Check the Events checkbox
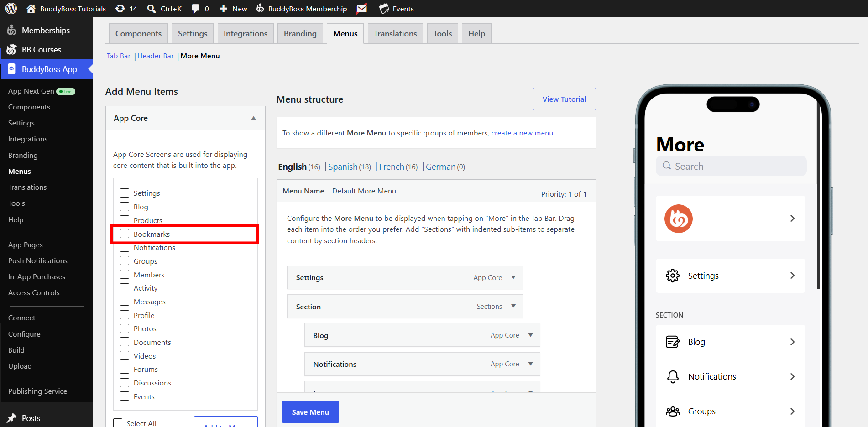 pyautogui.click(x=125, y=396)
